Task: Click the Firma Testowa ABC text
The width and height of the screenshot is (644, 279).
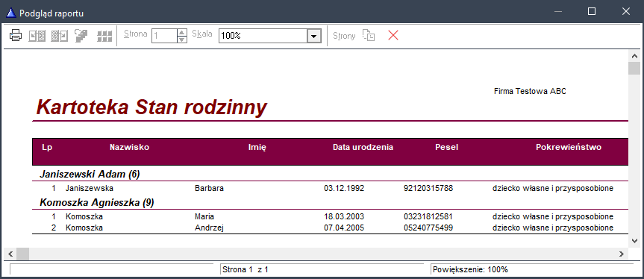Action: coord(530,92)
